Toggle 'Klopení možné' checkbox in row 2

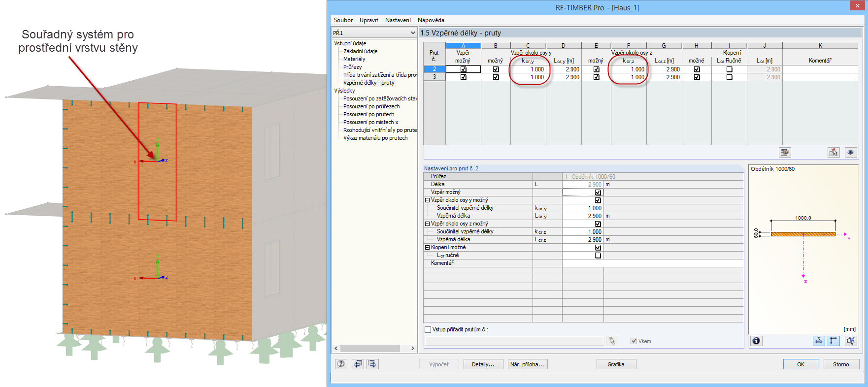pyautogui.click(x=697, y=69)
